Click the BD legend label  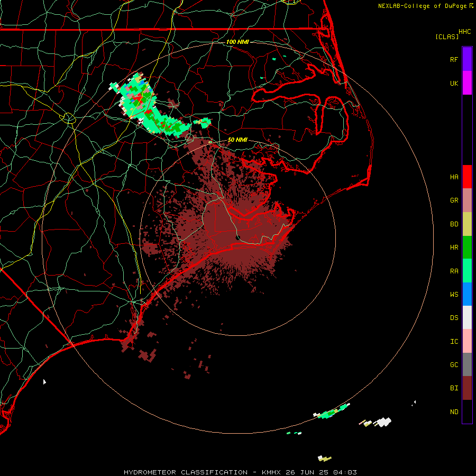point(454,224)
